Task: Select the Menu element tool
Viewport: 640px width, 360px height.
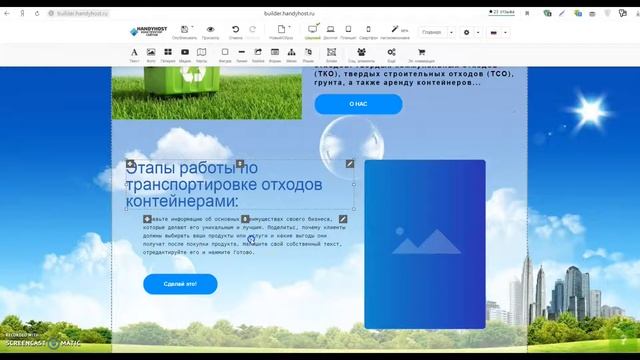Action: point(291,52)
